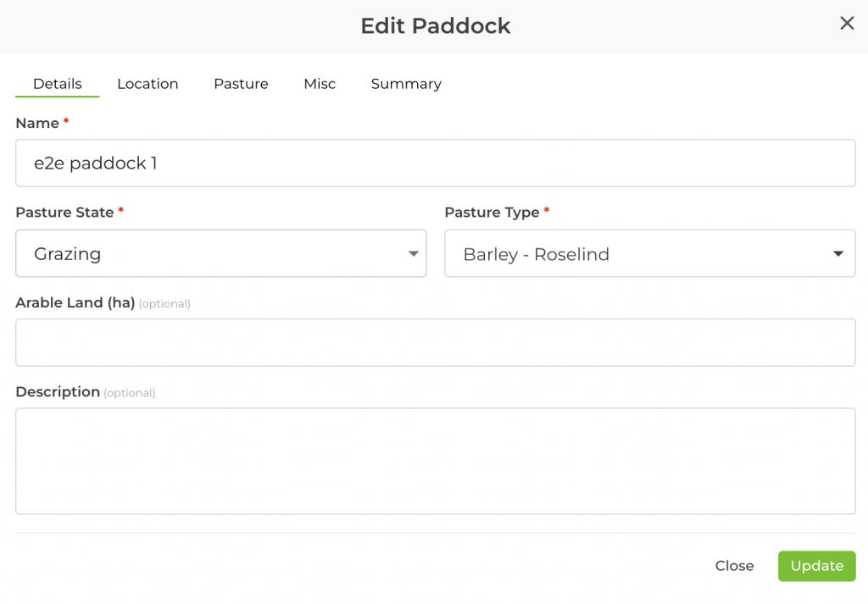The height and width of the screenshot is (604, 868).
Task: Click the Pasture State label
Action: pos(64,213)
